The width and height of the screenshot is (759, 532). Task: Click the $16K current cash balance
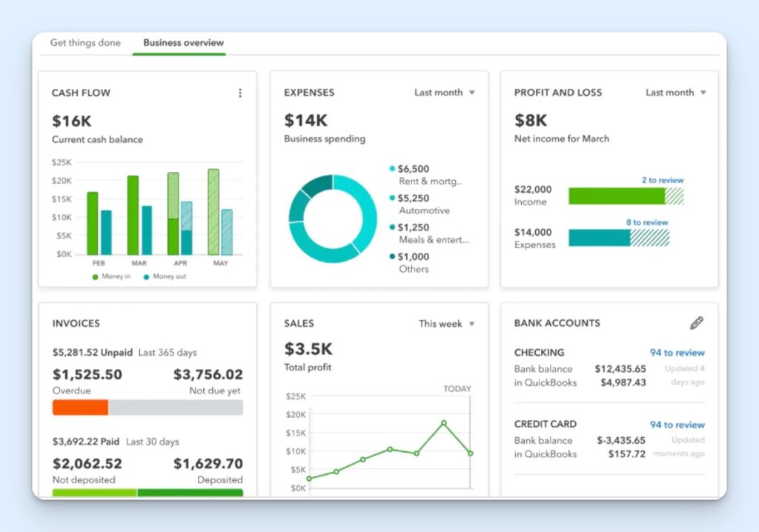tap(72, 121)
